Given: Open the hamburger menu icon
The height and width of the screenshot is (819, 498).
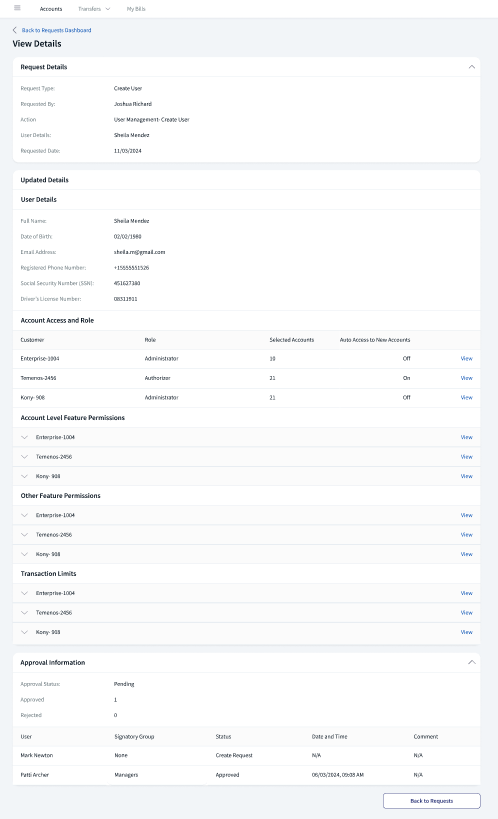Looking at the screenshot, I should coord(17,8).
